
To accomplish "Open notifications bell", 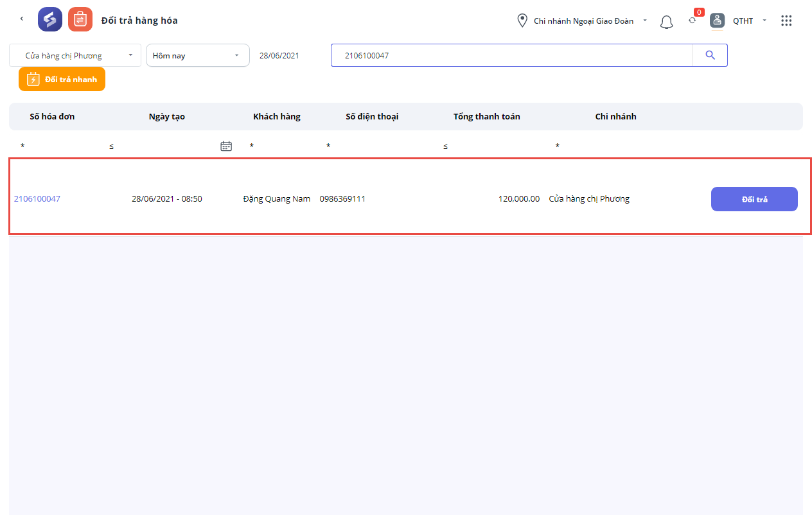I will tap(667, 22).
